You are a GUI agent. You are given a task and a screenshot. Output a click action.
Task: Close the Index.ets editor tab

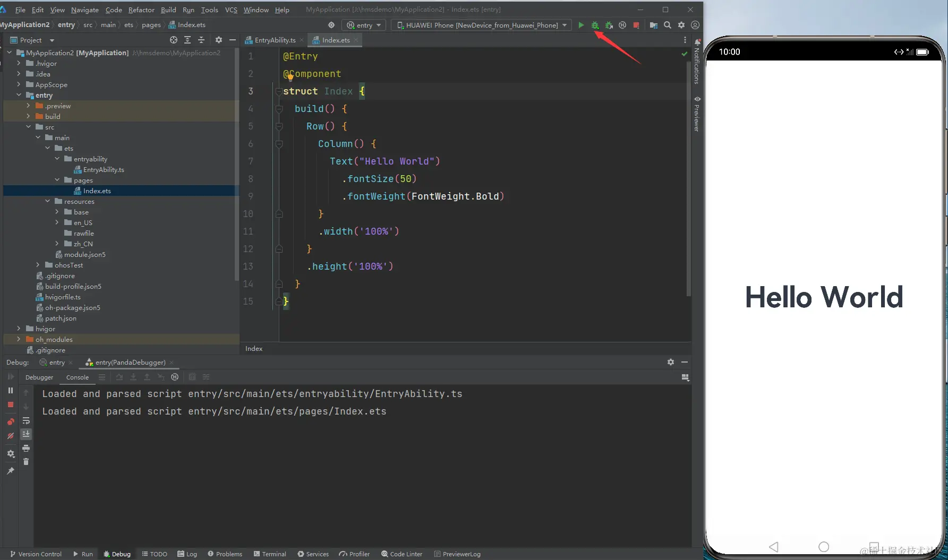coord(356,40)
